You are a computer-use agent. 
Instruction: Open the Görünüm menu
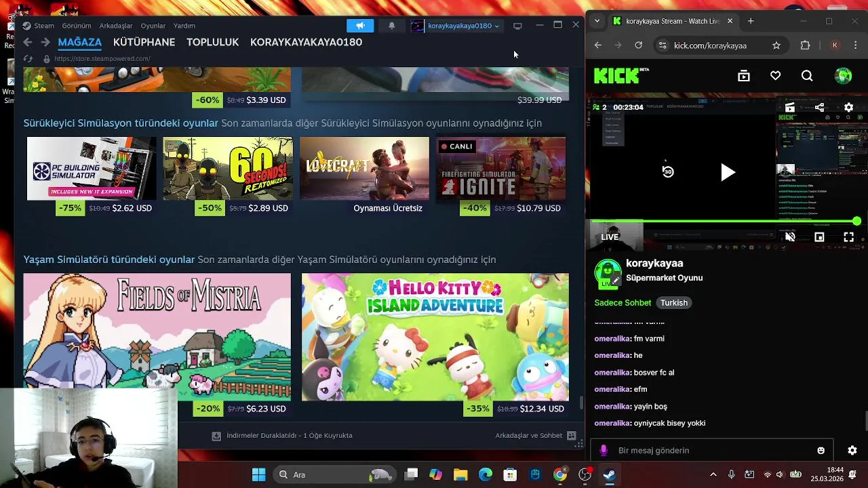[77, 26]
